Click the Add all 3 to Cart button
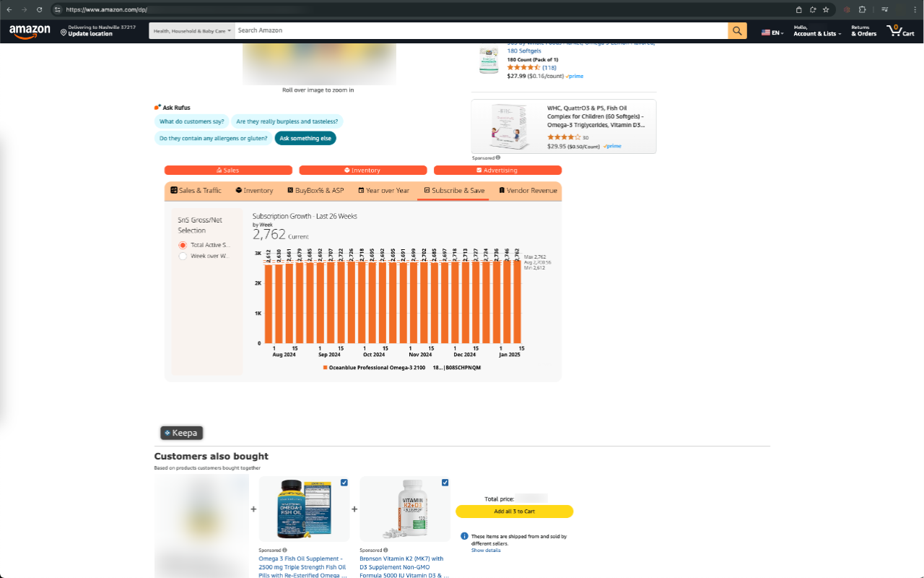Viewport: 924px width, 578px height. coord(514,512)
